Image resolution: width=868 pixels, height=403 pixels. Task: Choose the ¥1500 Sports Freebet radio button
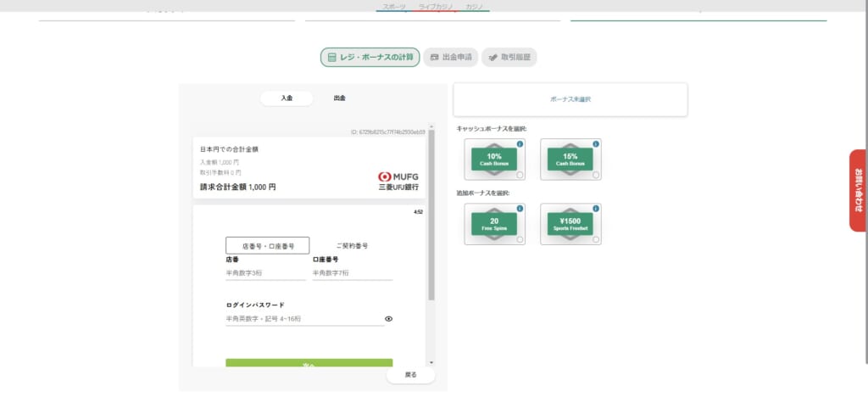tap(596, 239)
